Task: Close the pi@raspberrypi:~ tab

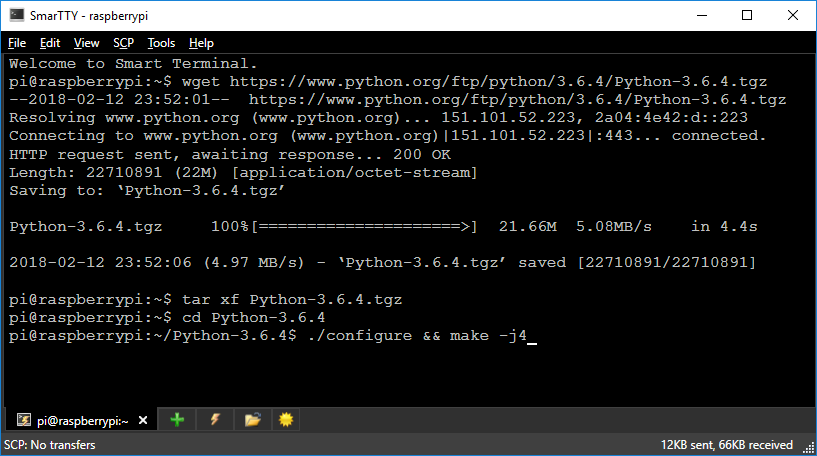Action: [143, 420]
